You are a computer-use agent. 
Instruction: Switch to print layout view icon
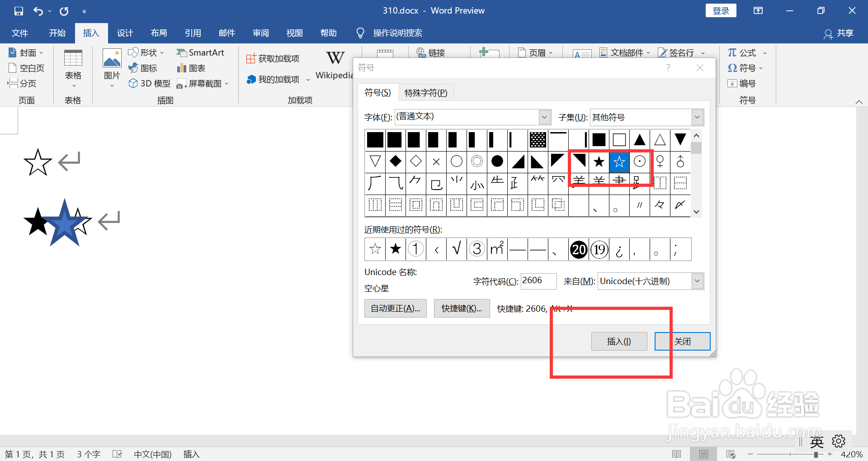coord(703,454)
